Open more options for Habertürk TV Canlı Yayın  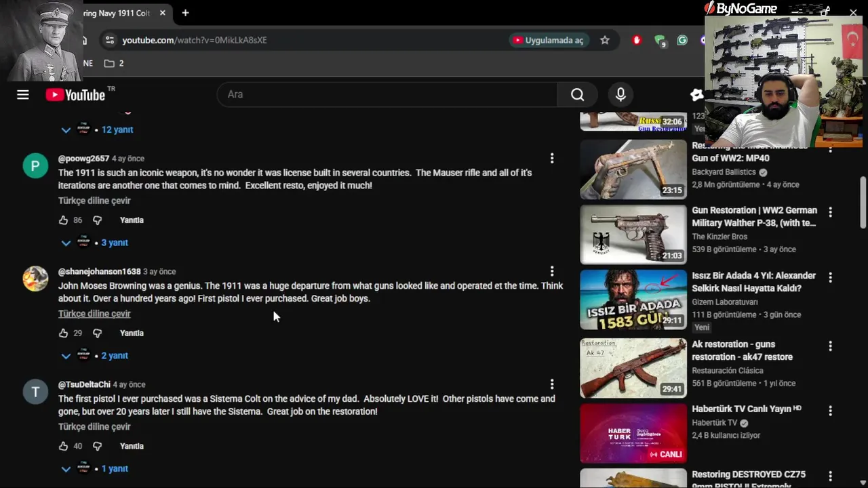[830, 411]
